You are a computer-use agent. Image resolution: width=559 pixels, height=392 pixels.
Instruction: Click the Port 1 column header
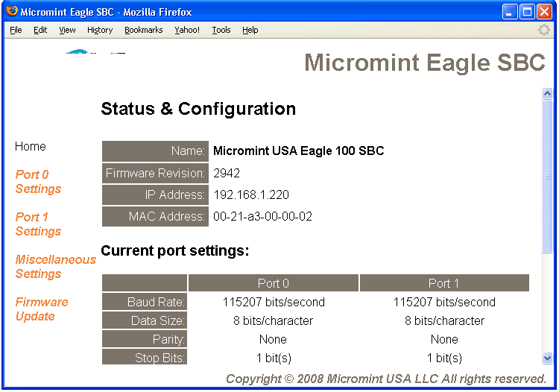444,283
